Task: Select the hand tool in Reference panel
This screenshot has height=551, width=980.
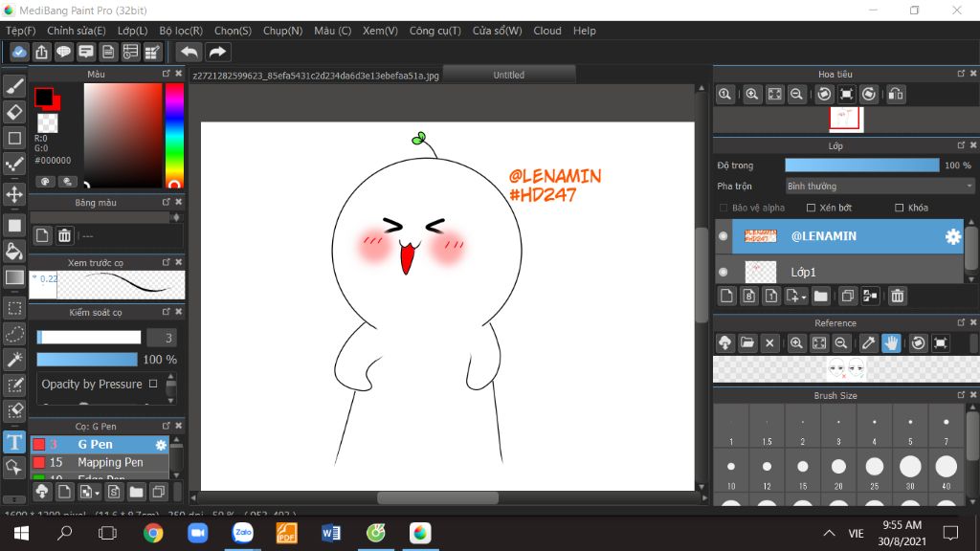Action: [891, 343]
